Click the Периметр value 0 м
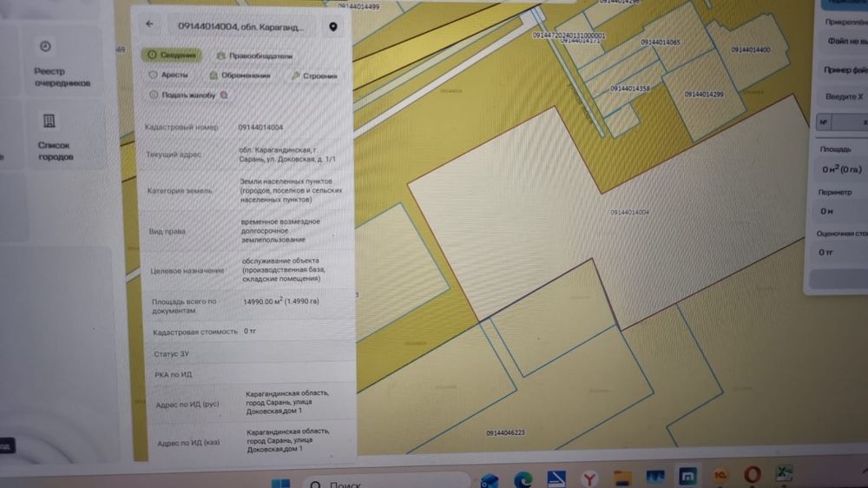The height and width of the screenshot is (488, 868). (826, 211)
